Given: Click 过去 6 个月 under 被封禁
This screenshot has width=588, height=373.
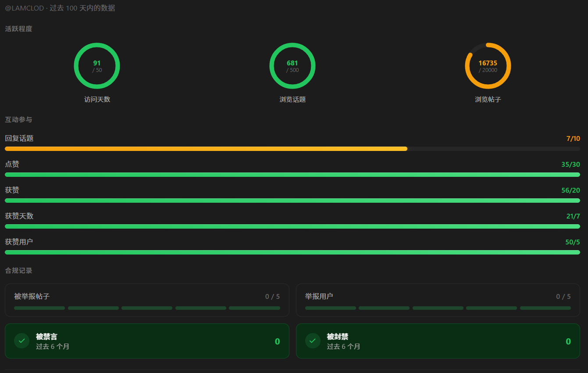Looking at the screenshot, I should pos(343,346).
